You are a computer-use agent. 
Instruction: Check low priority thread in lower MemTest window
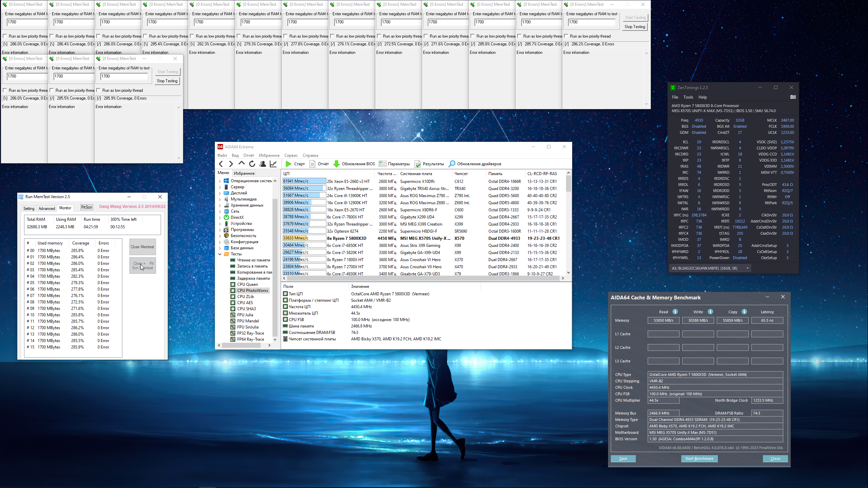99,90
